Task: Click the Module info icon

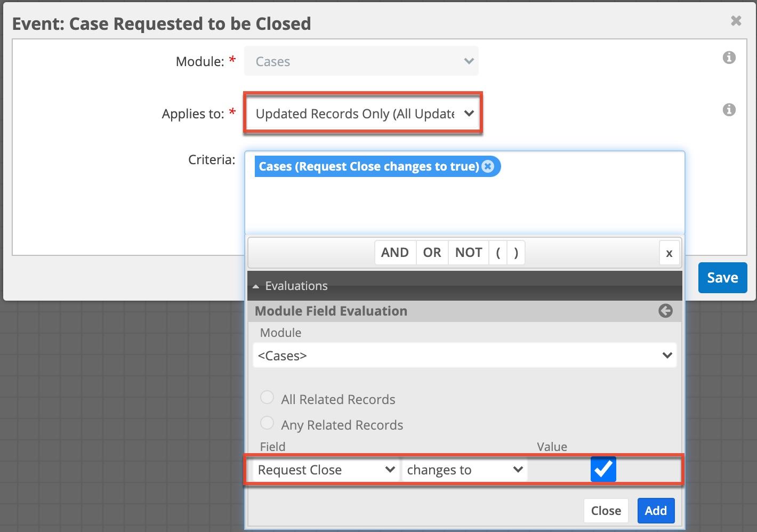Action: pos(729,58)
